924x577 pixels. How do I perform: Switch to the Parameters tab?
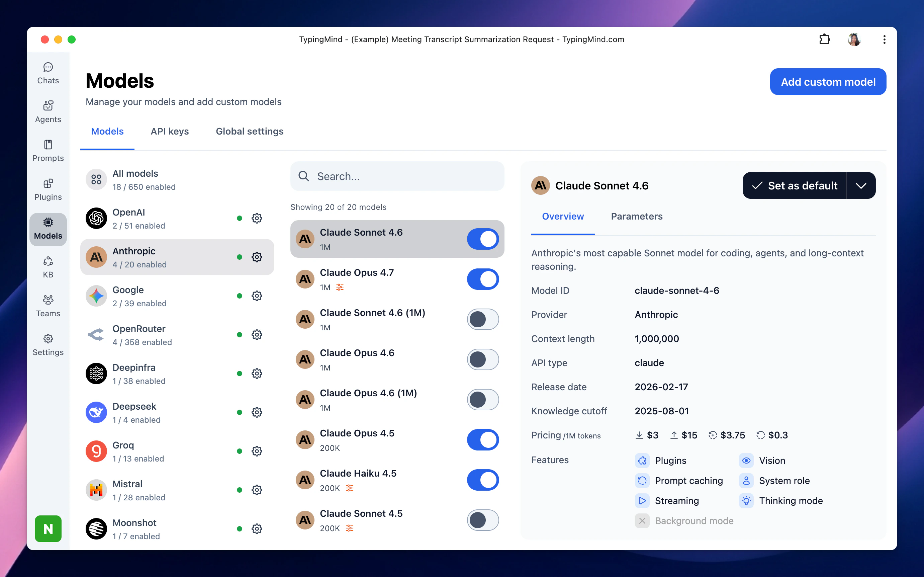[x=637, y=216]
